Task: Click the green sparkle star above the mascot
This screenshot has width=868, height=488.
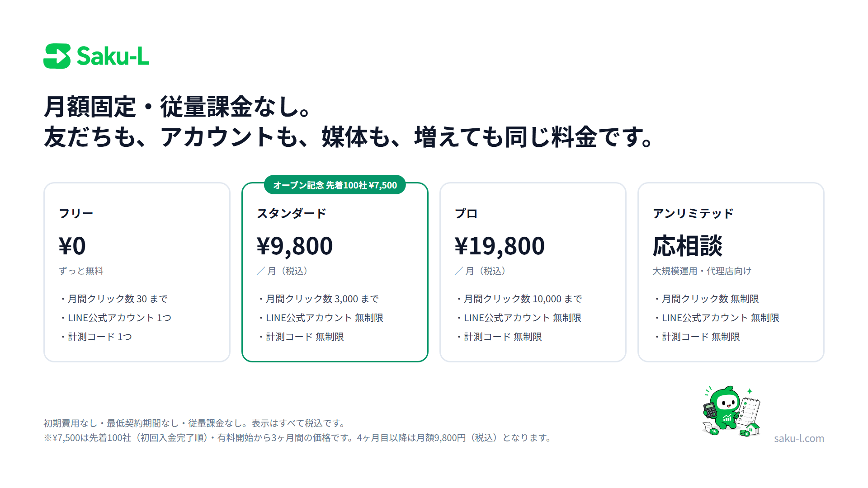Action: click(750, 391)
